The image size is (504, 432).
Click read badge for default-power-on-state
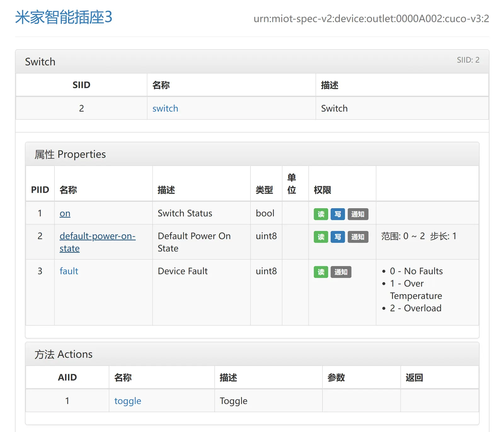pyautogui.click(x=321, y=237)
